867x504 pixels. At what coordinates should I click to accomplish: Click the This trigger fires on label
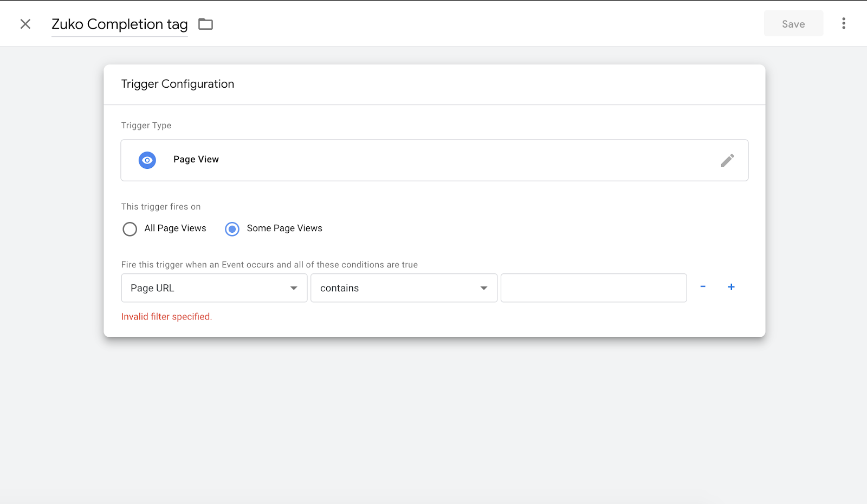coord(161,207)
